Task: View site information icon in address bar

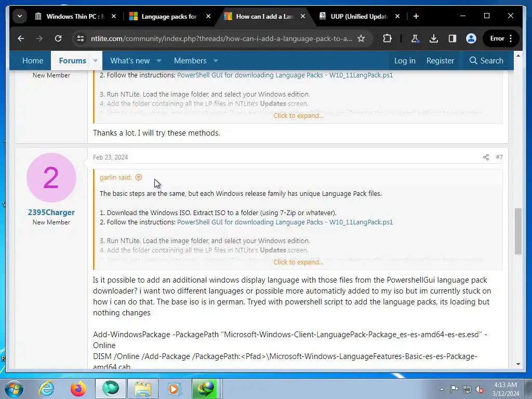Action: tap(81, 38)
